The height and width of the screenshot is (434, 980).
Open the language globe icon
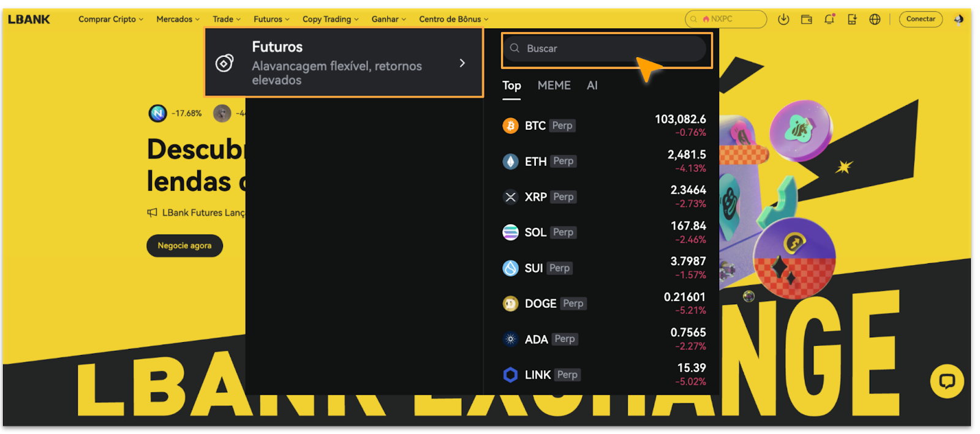pos(875,19)
